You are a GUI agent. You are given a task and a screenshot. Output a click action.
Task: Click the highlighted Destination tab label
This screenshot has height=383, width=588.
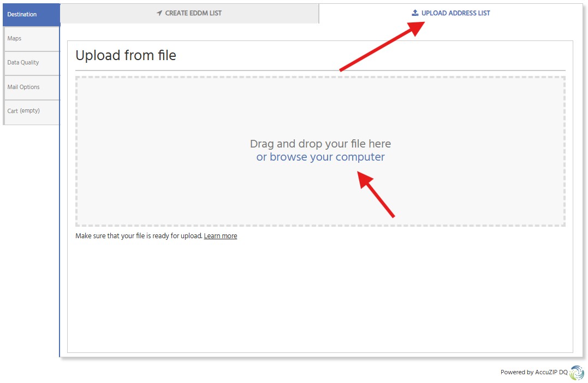[x=22, y=15]
